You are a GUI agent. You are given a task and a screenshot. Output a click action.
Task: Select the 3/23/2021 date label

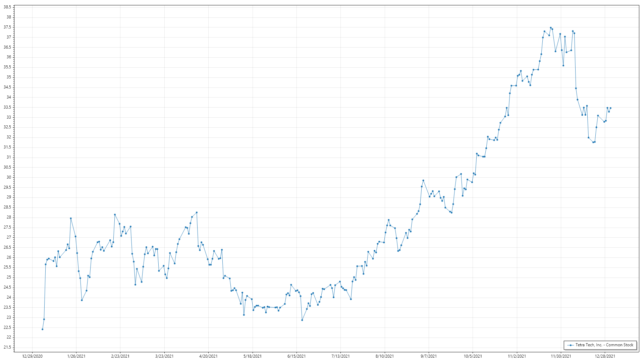[164, 356]
